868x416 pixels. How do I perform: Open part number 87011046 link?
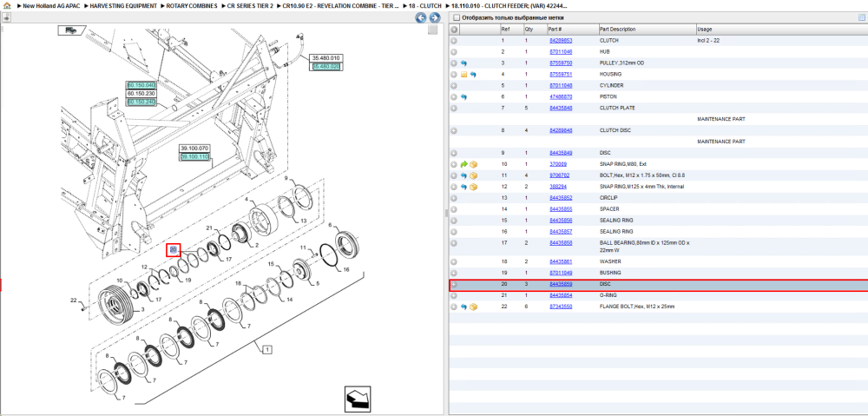[x=560, y=51]
